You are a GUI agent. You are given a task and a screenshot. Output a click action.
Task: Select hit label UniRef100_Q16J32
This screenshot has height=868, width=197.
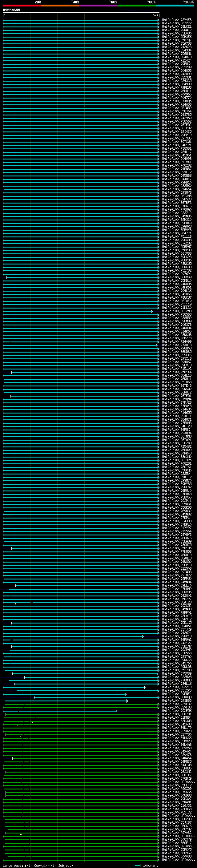[177, 806]
